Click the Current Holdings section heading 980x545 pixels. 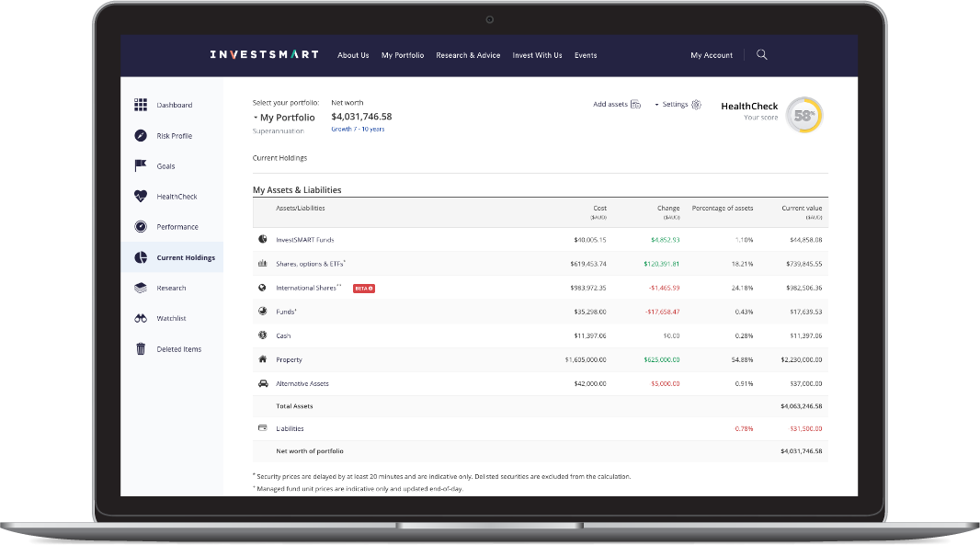(279, 158)
